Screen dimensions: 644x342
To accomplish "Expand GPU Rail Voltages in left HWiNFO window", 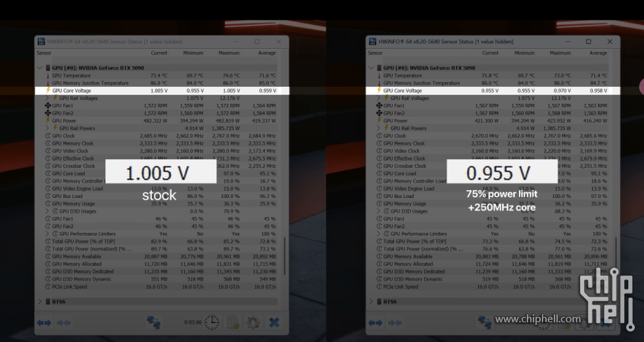I will pos(47,98).
